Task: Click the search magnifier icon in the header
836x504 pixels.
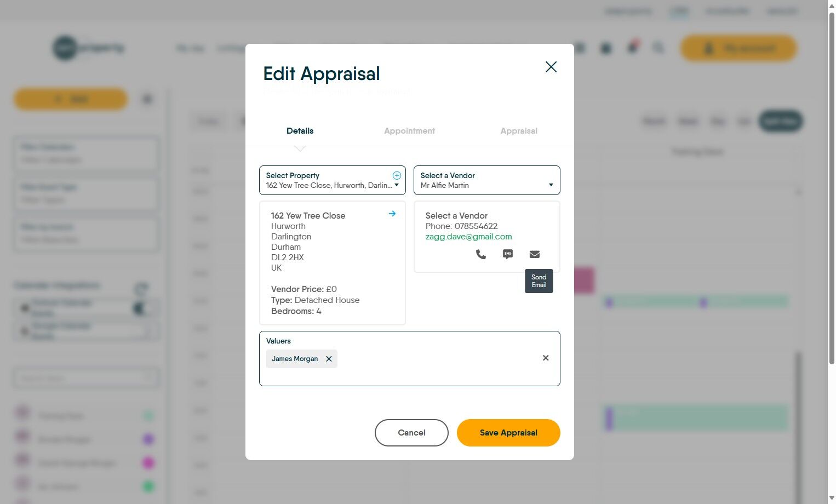Action: [659, 48]
